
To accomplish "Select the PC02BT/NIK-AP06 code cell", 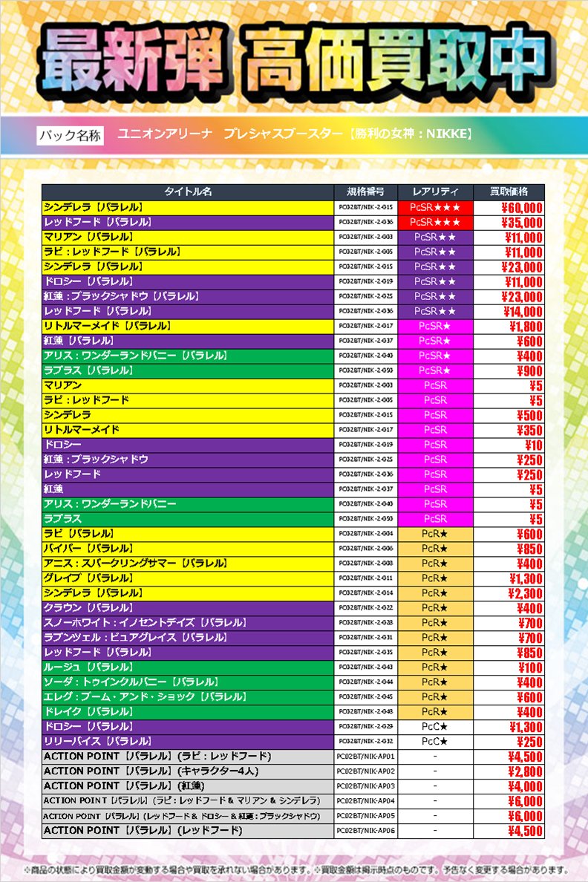I will click(366, 831).
